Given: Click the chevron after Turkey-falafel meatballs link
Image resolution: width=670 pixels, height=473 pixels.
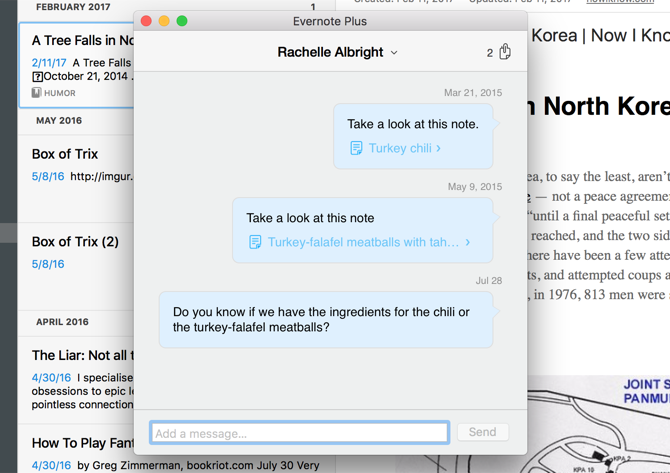Looking at the screenshot, I should point(467,242).
